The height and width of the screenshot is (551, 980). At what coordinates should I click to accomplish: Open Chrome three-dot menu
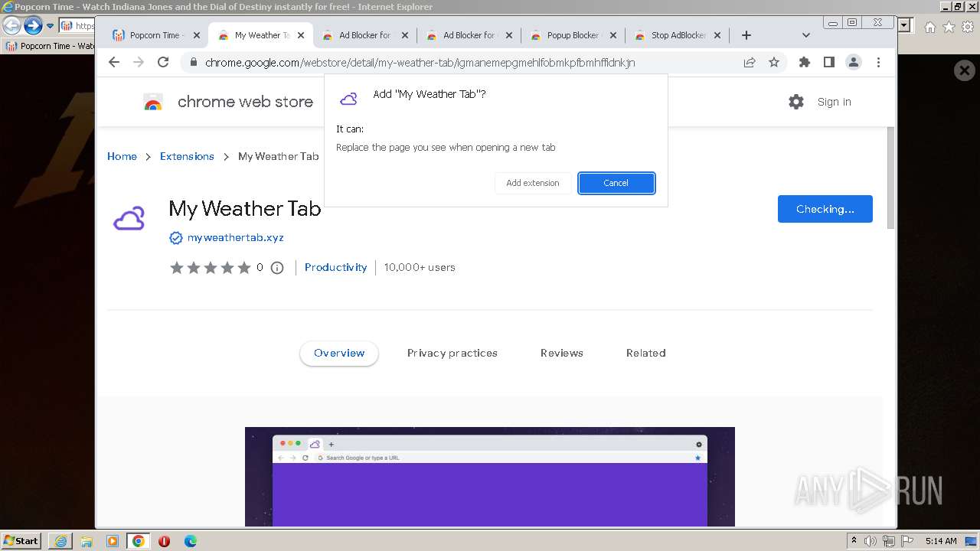pos(878,63)
